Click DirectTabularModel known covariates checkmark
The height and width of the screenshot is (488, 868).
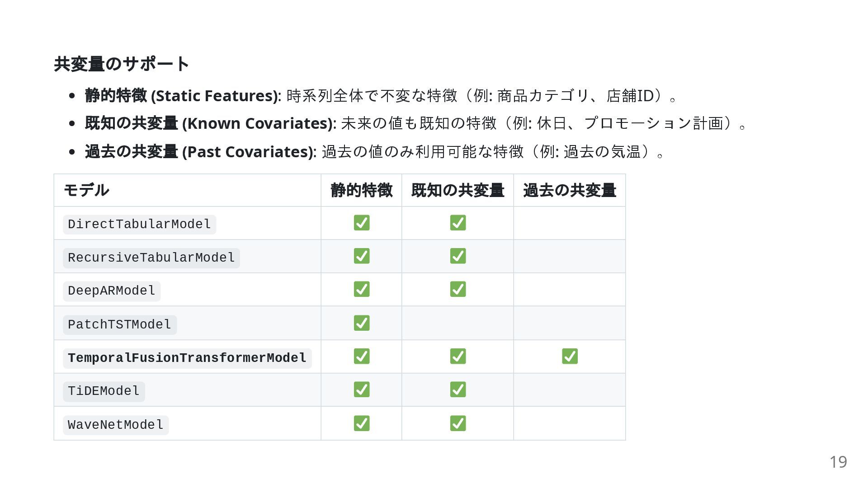point(458,223)
